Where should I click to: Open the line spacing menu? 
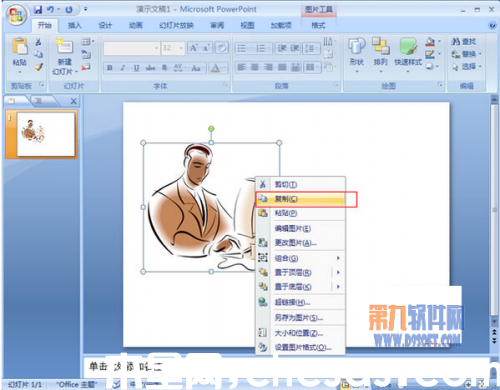(x=310, y=48)
